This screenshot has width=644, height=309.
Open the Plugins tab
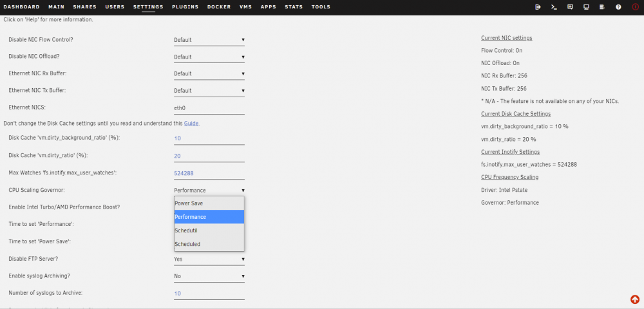coord(185,7)
